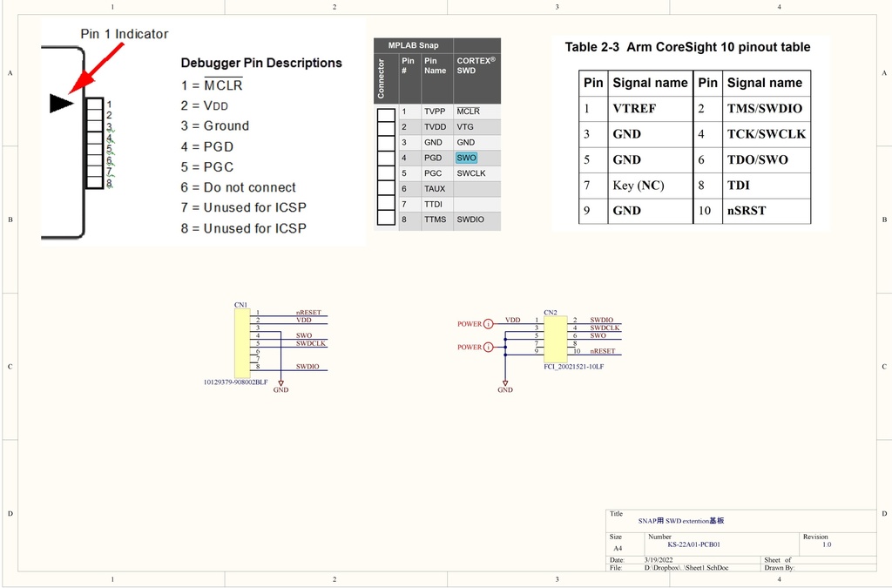Image resolution: width=892 pixels, height=588 pixels.
Task: Click SWO net label on CN2 pin 6
Action: pyautogui.click(x=598, y=335)
